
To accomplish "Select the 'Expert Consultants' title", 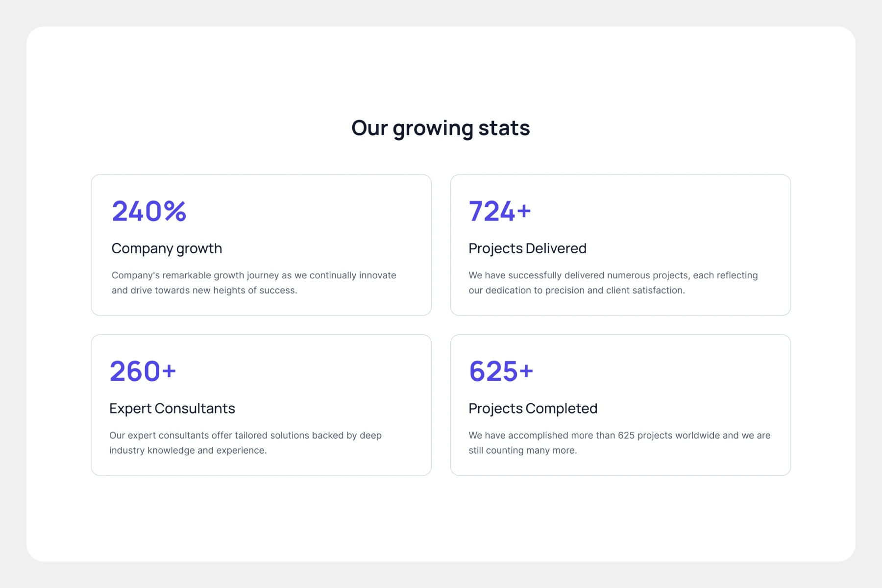I will point(172,409).
